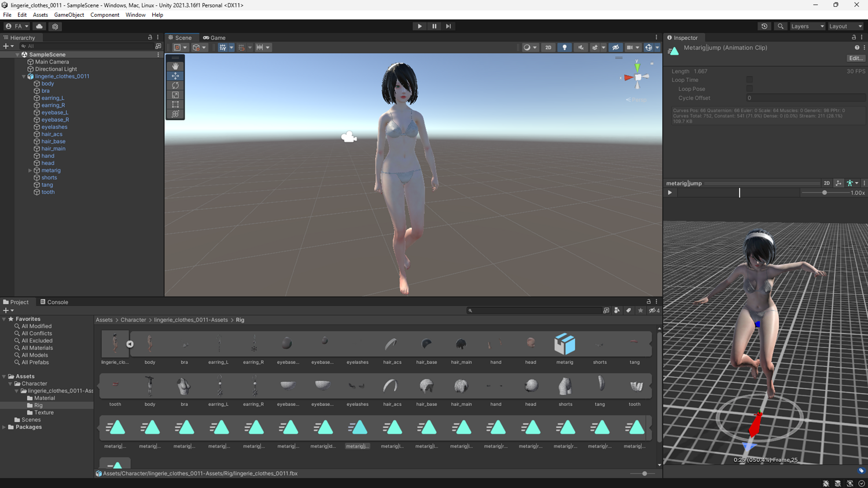Toggle scene lighting bulb

[565, 47]
